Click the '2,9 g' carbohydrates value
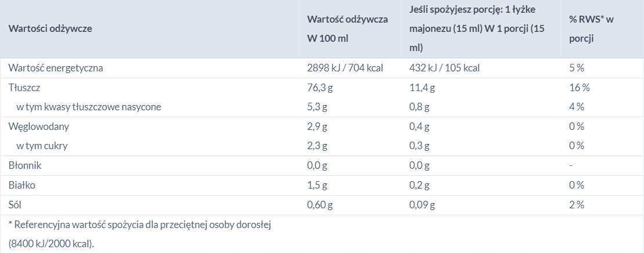Image resolution: width=644 pixels, height=253 pixels. (317, 126)
